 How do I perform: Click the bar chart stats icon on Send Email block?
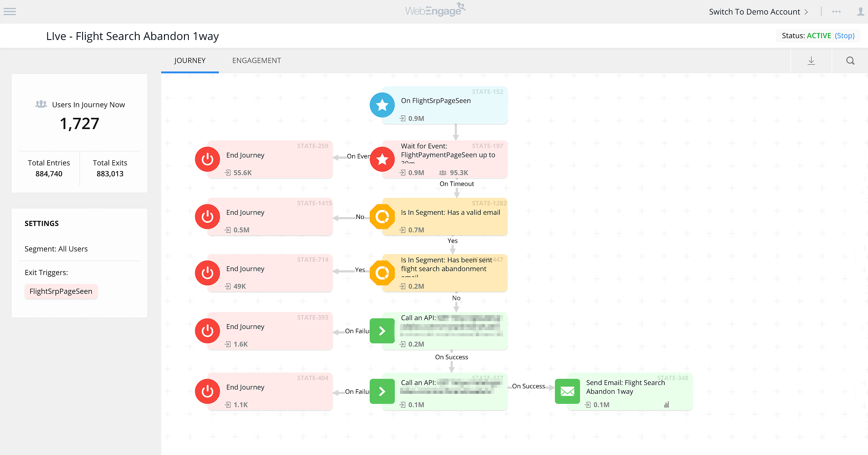click(666, 405)
